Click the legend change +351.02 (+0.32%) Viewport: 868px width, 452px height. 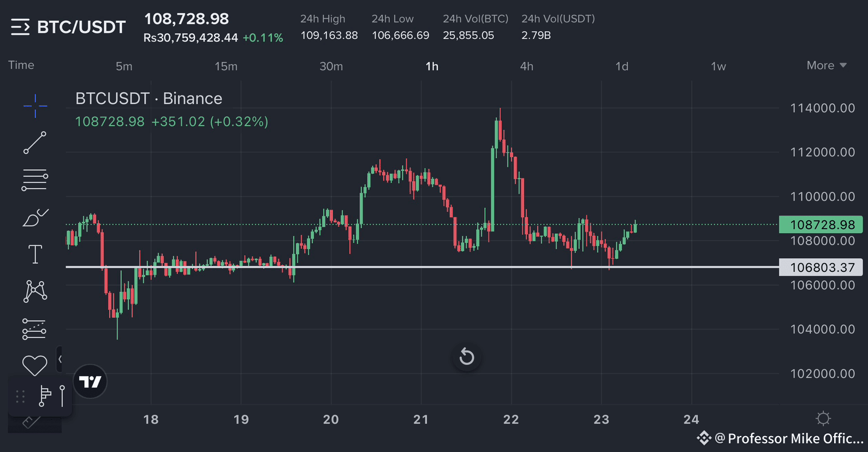pos(210,121)
